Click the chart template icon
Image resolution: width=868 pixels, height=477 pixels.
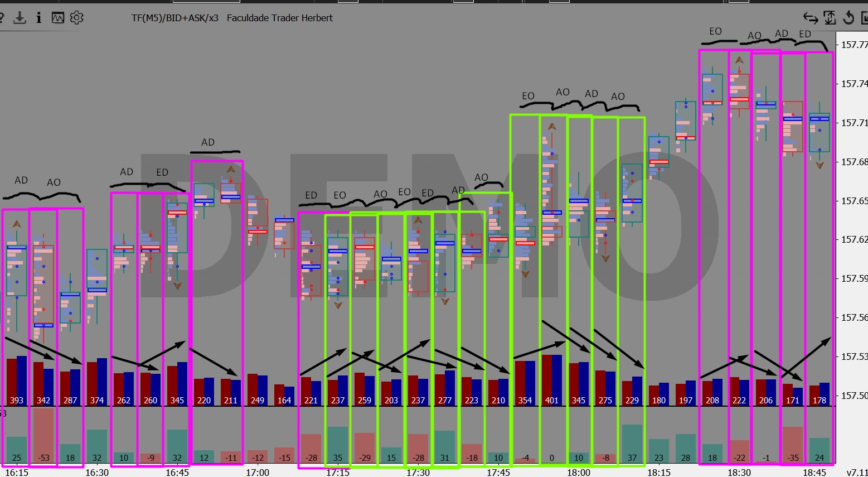58,18
